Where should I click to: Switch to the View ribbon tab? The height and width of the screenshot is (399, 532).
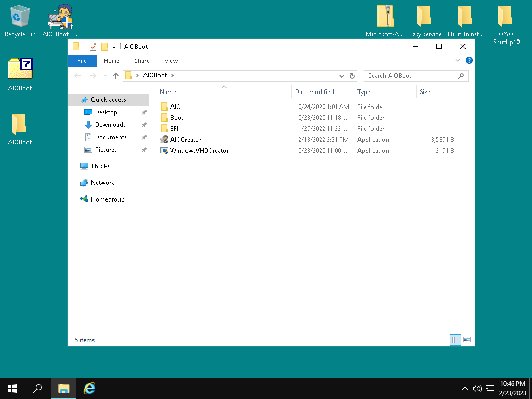click(x=171, y=61)
